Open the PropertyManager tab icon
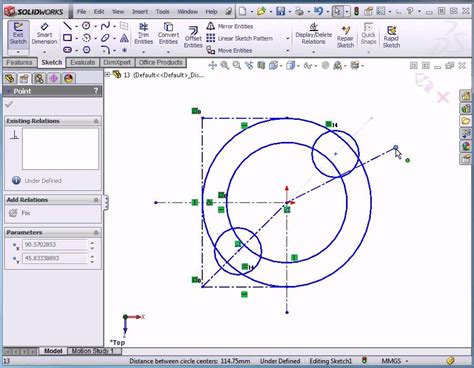This screenshot has width=474, height=368. tap(24, 78)
